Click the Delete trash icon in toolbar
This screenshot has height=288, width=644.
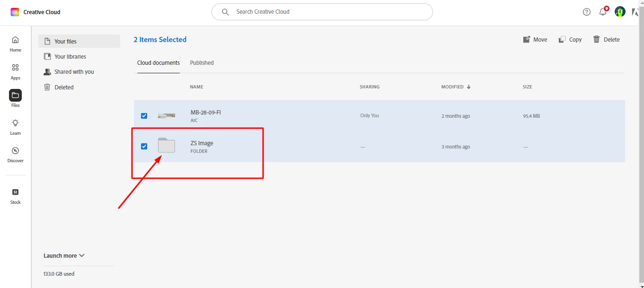pos(597,39)
